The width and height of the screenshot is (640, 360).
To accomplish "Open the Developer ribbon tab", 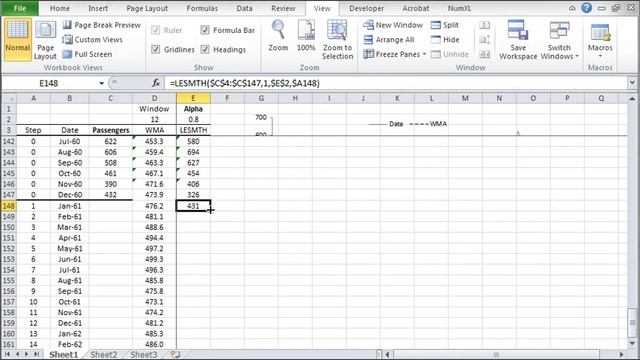I will click(366, 8).
